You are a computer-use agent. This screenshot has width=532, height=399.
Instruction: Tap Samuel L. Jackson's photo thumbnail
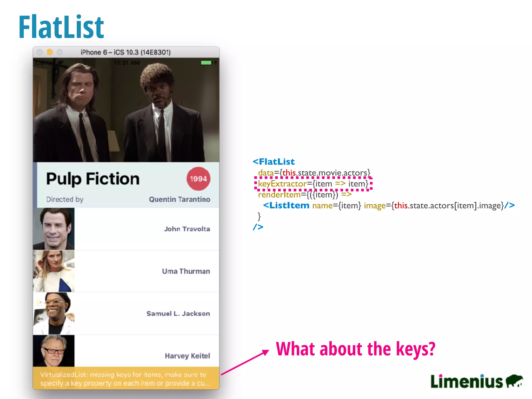tap(54, 314)
